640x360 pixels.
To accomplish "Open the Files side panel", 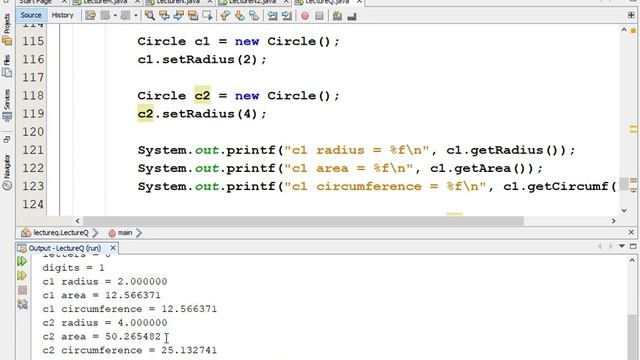I will coord(7,67).
